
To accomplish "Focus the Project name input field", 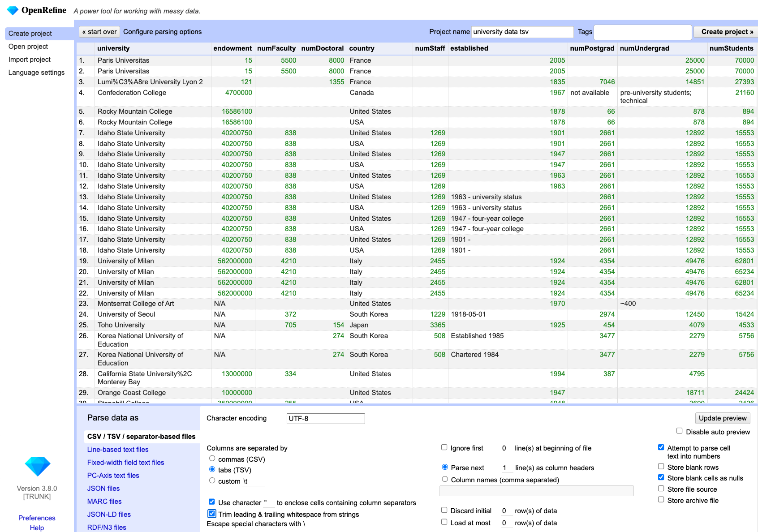I will coord(522,32).
